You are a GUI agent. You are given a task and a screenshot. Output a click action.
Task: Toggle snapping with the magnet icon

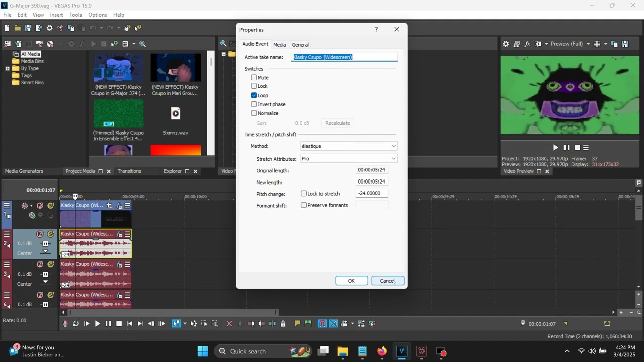323,324
